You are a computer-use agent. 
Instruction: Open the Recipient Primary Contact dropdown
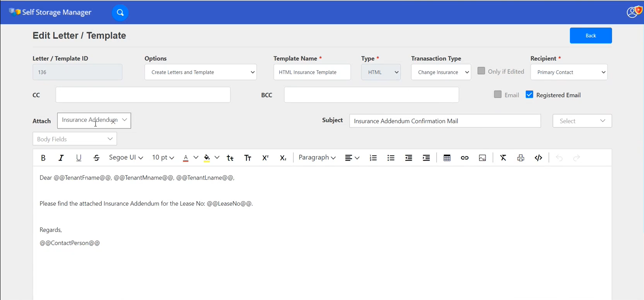point(569,72)
